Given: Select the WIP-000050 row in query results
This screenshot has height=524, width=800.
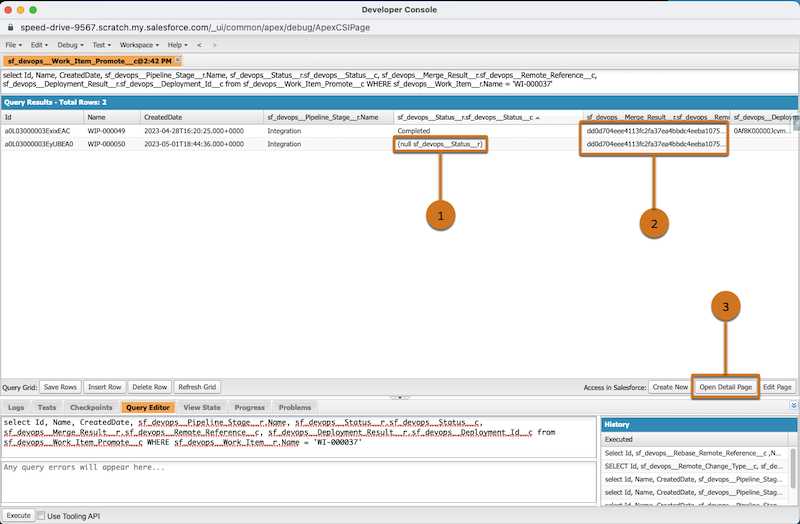Looking at the screenshot, I should (105, 144).
